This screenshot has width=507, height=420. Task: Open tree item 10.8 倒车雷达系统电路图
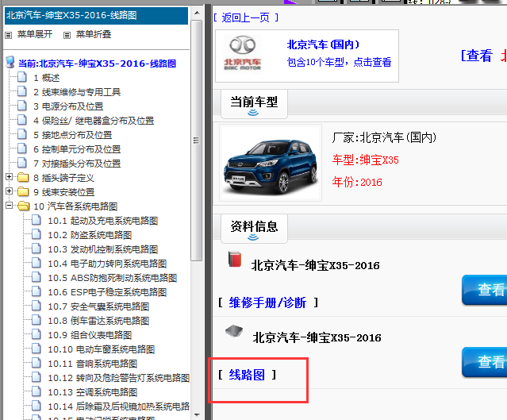(x=98, y=321)
